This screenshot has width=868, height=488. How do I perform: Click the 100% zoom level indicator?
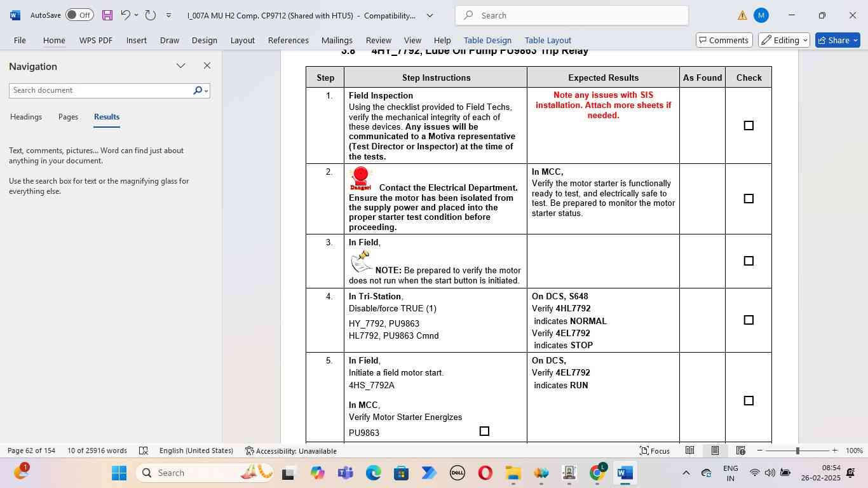(854, 451)
